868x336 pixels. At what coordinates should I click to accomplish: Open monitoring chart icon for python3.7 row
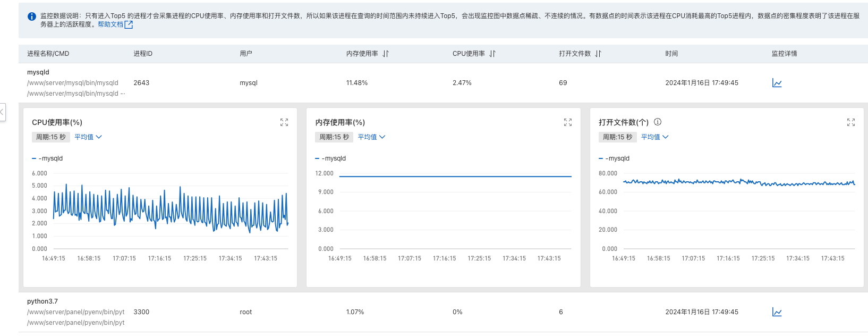coord(777,312)
